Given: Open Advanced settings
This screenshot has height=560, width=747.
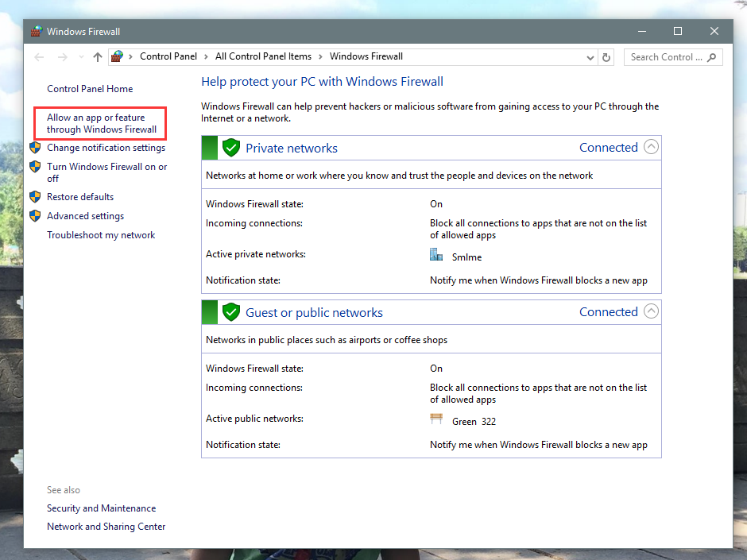Looking at the screenshot, I should coord(85,216).
